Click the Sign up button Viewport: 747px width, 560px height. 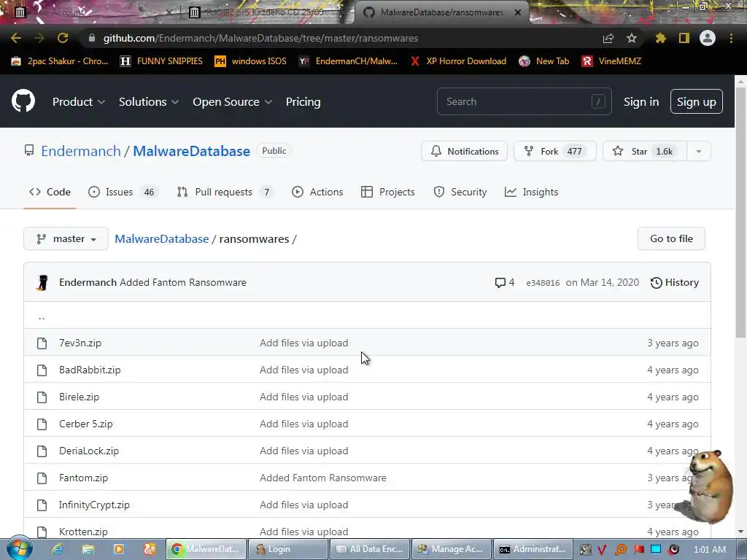(x=697, y=101)
